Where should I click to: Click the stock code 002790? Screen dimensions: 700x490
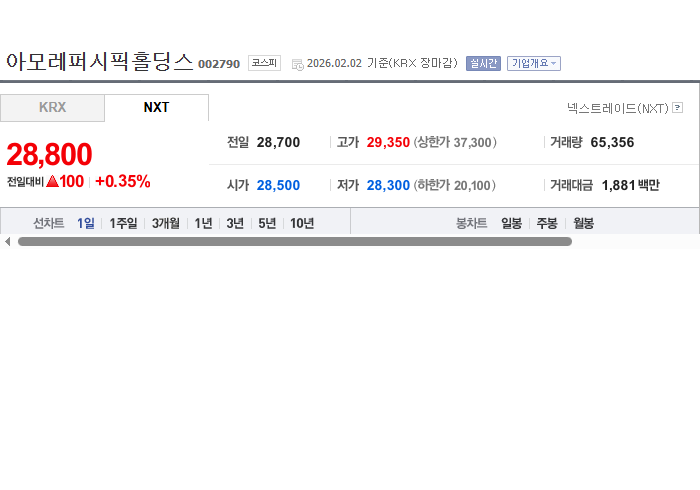[219, 64]
